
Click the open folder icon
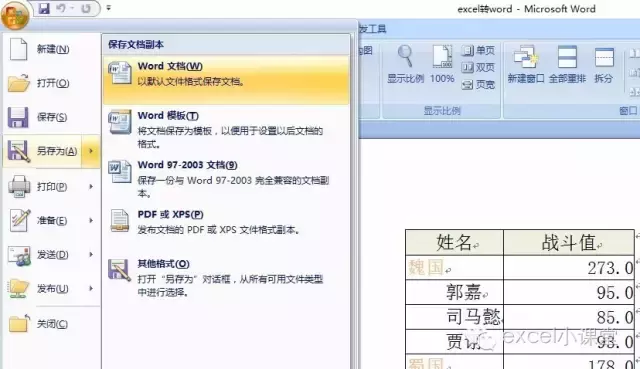[19, 83]
